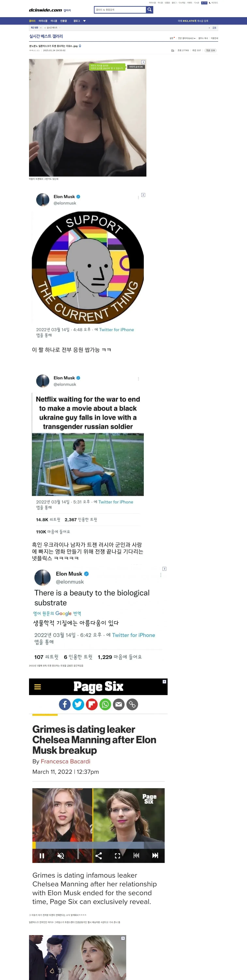
Task: Click the Facebook share icon
Action: tap(65, 704)
